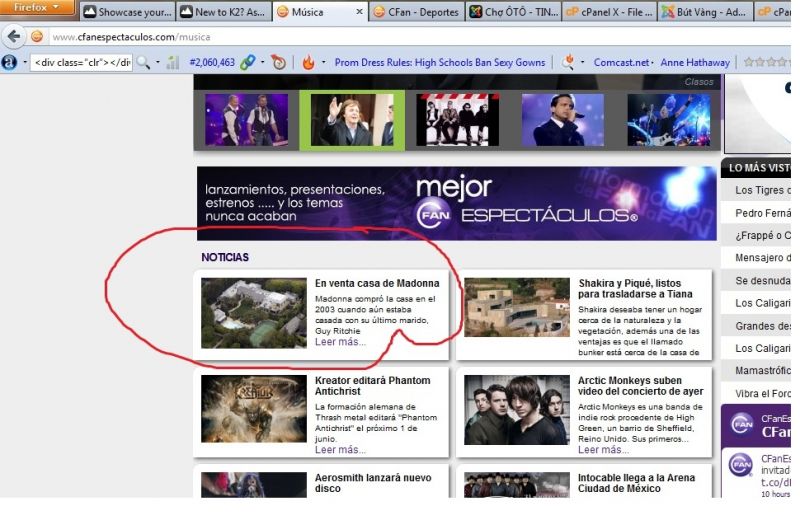Select the waving man highlighted carousel thumbnail
This screenshot has width=800, height=520.
point(352,120)
